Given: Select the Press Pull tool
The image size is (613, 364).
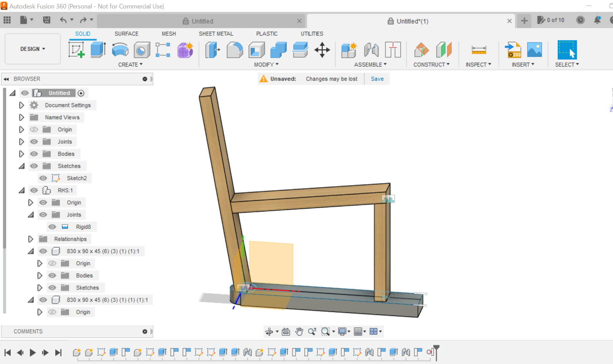Looking at the screenshot, I should tap(212, 50).
